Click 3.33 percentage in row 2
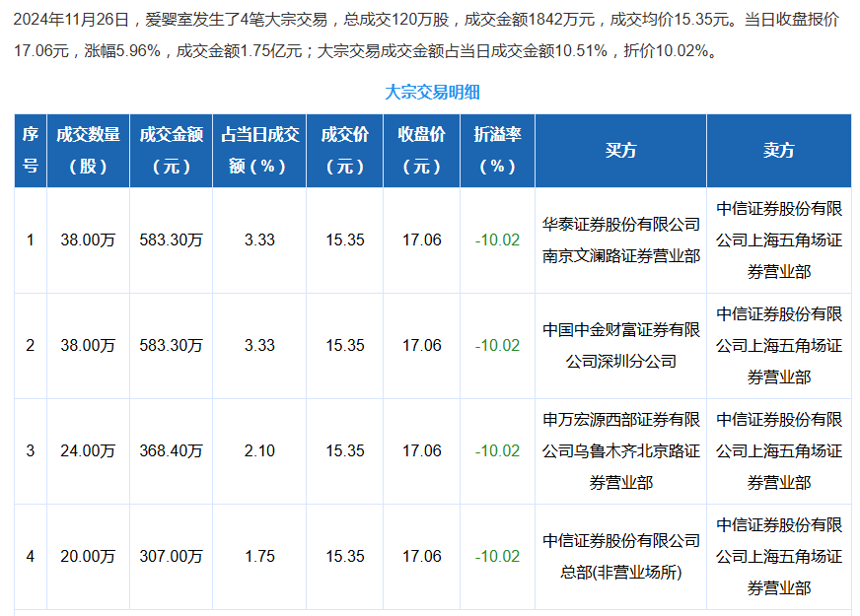860x616 pixels. click(259, 345)
